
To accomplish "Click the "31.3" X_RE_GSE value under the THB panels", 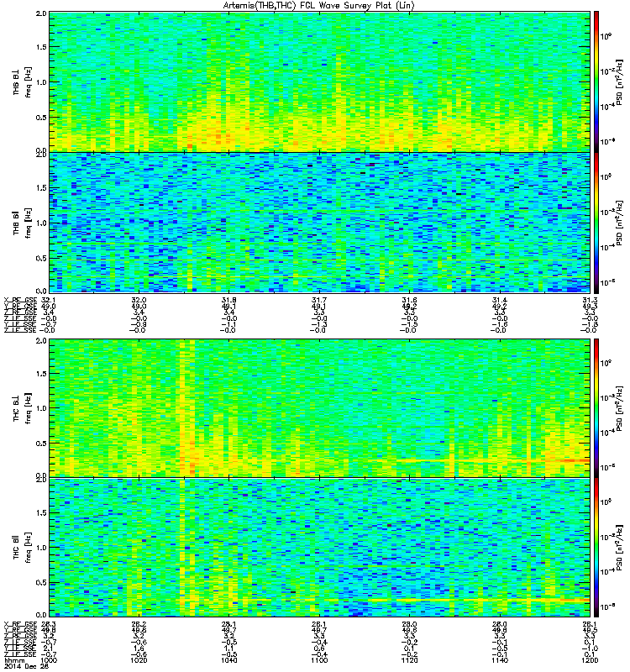I will pyautogui.click(x=591, y=300).
